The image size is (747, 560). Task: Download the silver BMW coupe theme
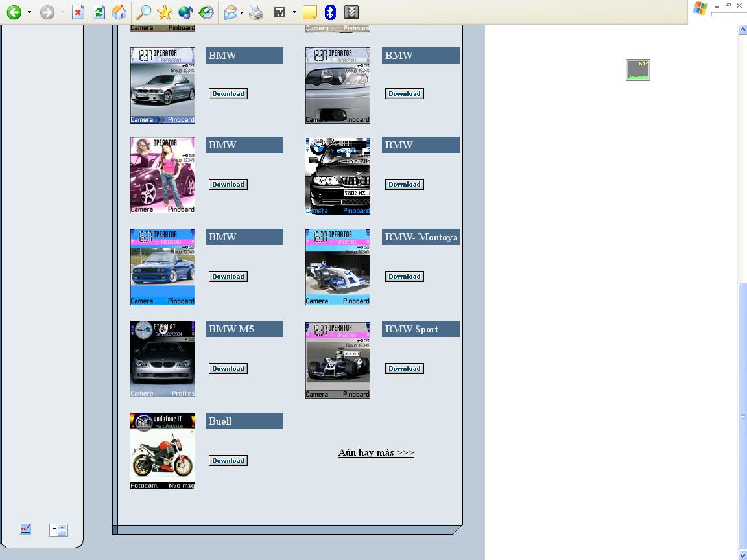point(228,94)
